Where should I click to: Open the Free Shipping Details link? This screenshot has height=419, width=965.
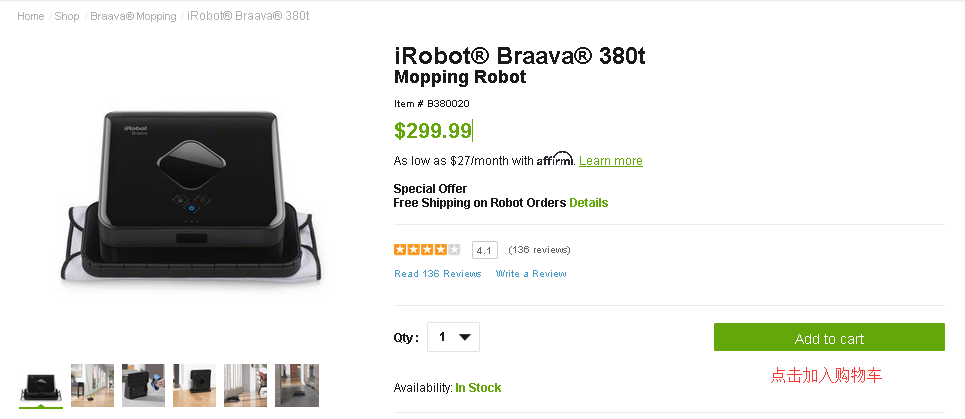[x=588, y=203]
